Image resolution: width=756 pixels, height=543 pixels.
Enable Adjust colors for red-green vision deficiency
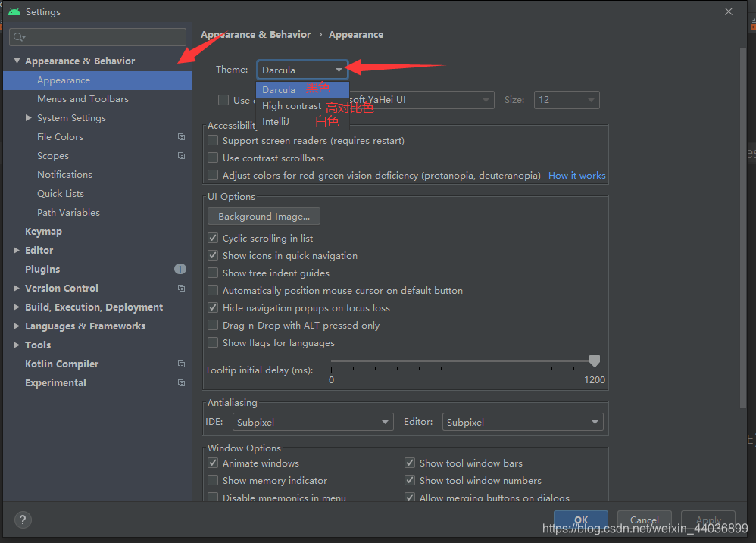click(x=213, y=175)
